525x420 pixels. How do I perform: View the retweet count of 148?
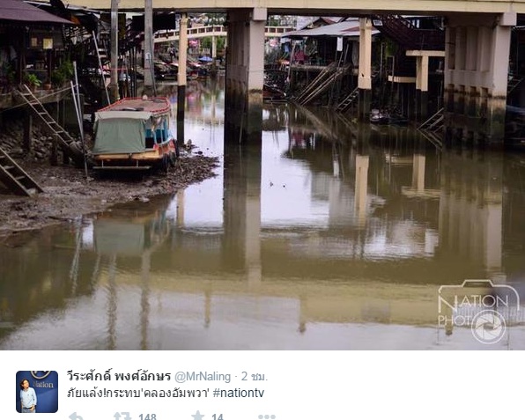click(x=147, y=416)
